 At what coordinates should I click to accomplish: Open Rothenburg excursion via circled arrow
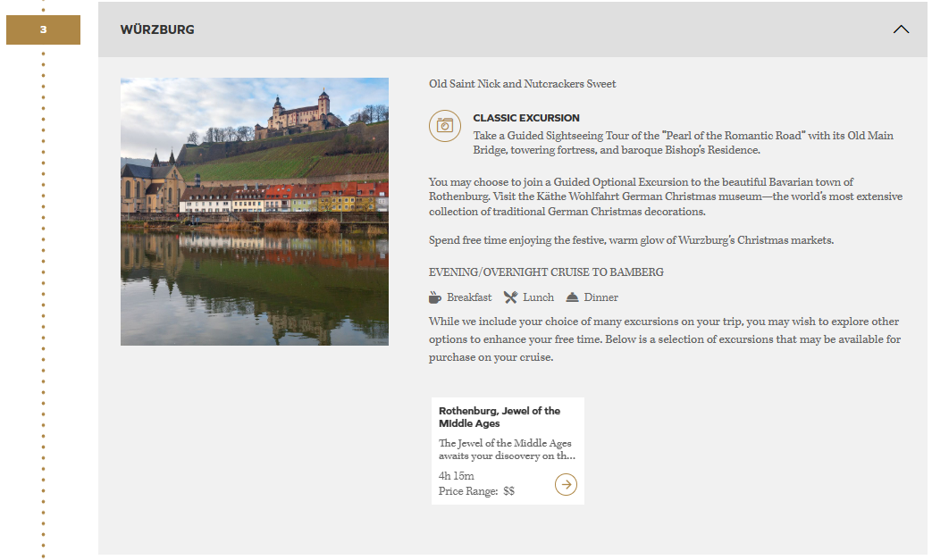[x=566, y=484]
